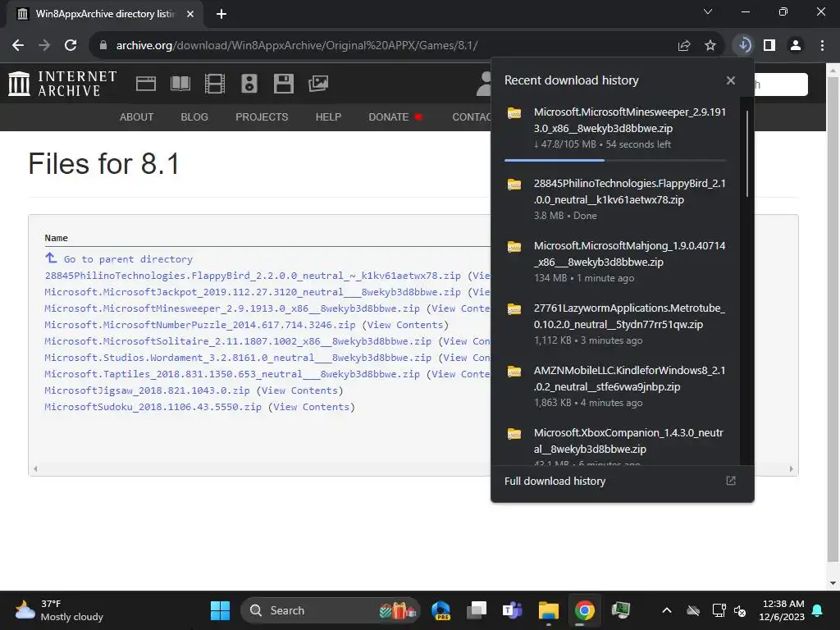Open the Windows Start button
The width and height of the screenshot is (840, 630).
(220, 610)
